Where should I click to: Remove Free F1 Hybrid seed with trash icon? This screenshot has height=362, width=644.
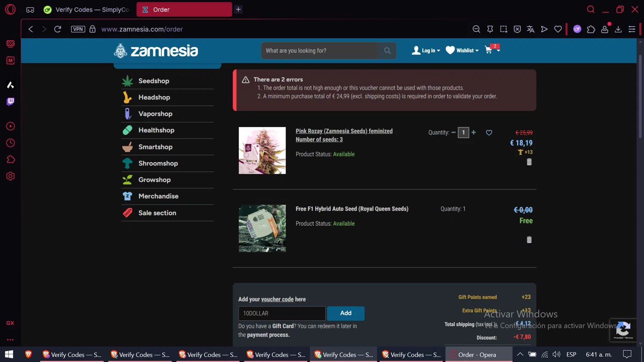529,240
